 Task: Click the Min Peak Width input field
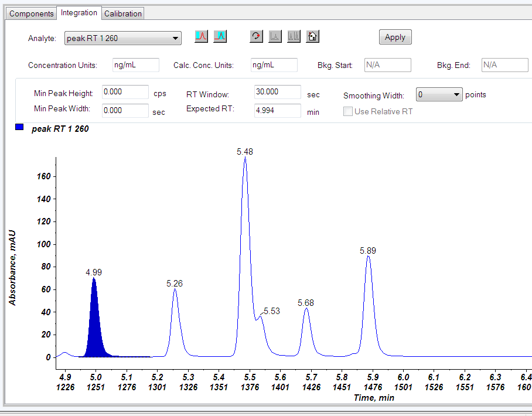[125, 110]
